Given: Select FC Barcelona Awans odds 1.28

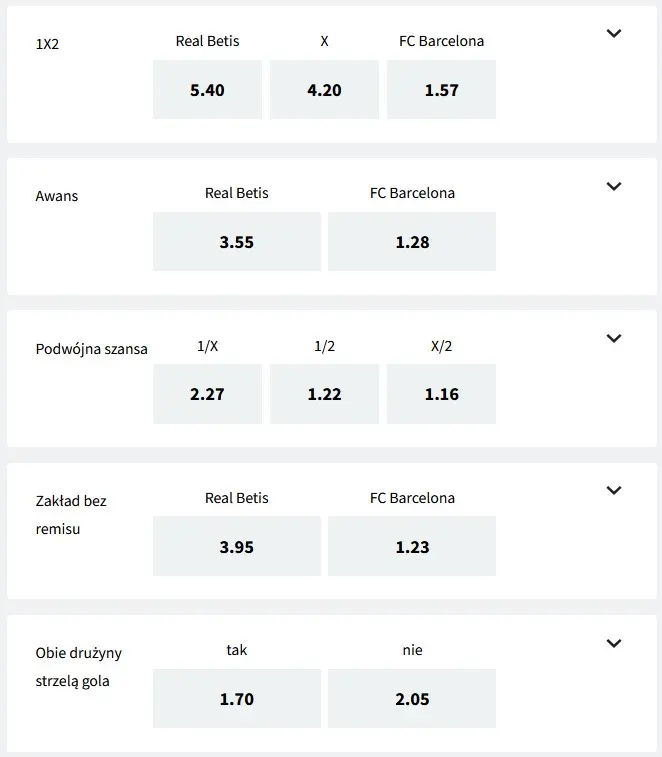Looking at the screenshot, I should coord(412,242).
